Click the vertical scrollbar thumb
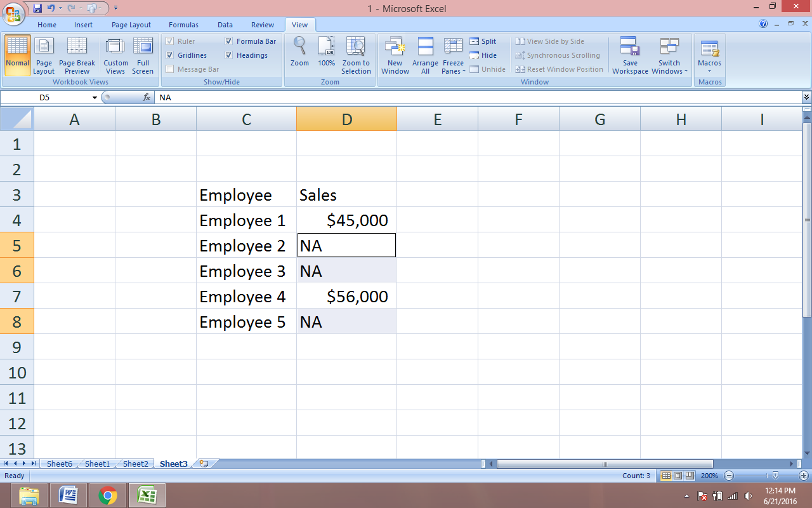The width and height of the screenshot is (812, 508). tap(807, 220)
